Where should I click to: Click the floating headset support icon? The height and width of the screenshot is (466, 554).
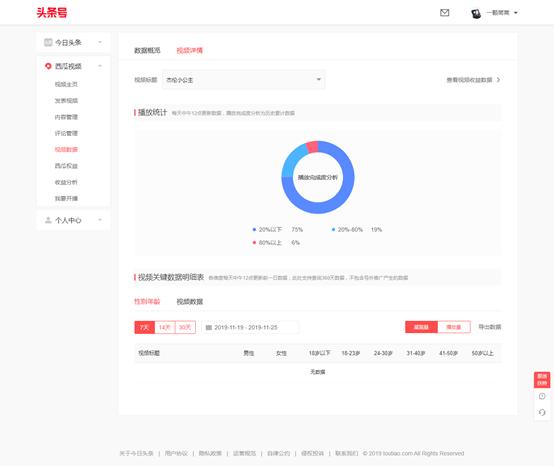click(542, 412)
